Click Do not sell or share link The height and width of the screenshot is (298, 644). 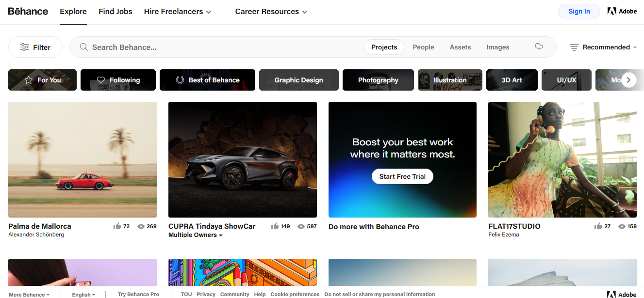click(380, 294)
